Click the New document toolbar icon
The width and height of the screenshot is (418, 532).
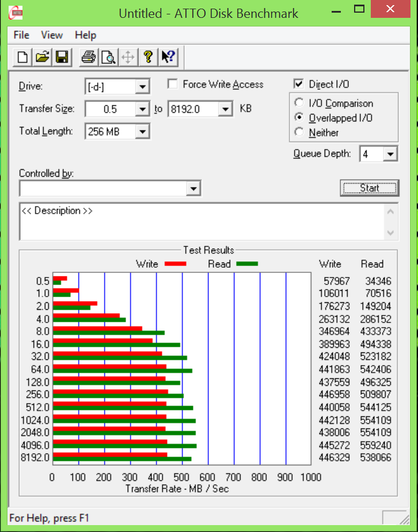(22, 57)
